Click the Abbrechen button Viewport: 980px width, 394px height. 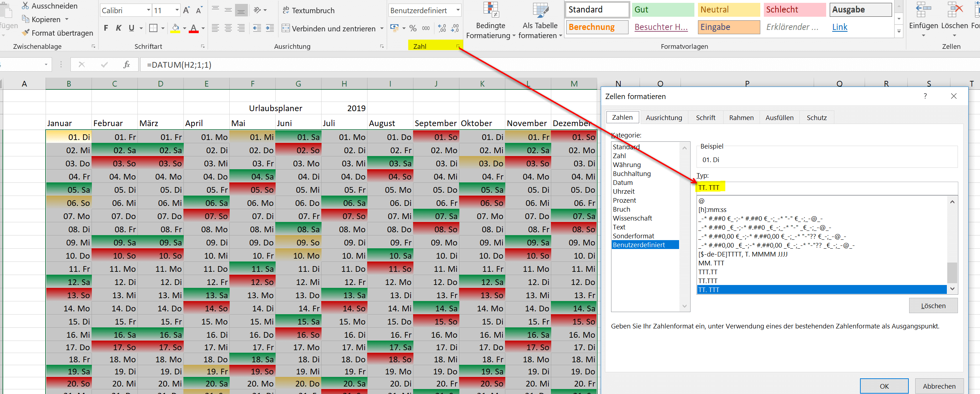(x=939, y=386)
